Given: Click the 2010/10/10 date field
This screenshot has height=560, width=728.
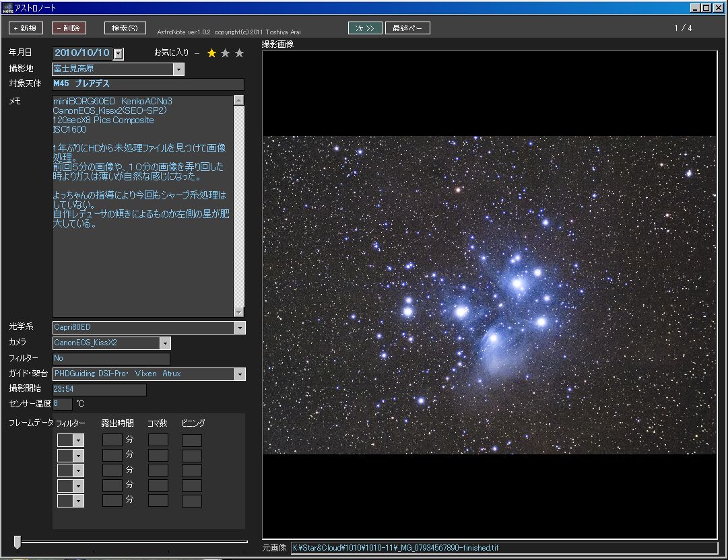Looking at the screenshot, I should (x=82, y=53).
